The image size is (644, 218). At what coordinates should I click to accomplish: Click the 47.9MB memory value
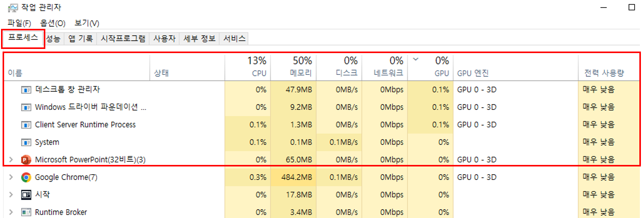point(299,90)
